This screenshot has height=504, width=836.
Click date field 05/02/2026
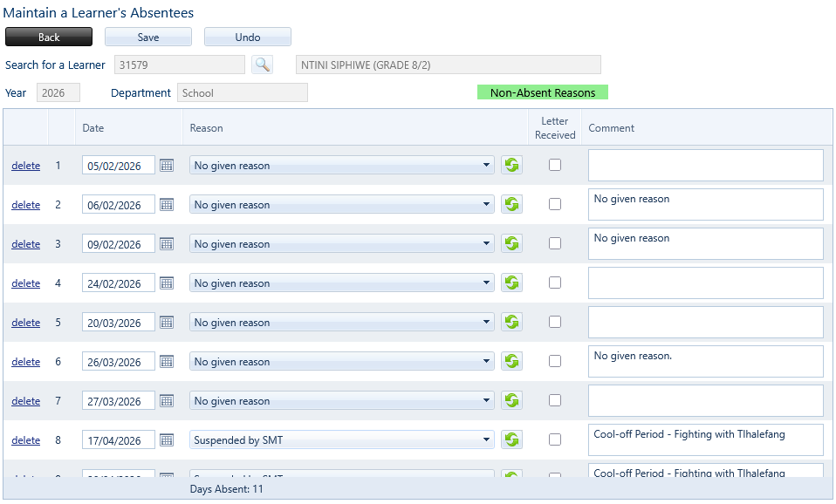click(x=119, y=166)
